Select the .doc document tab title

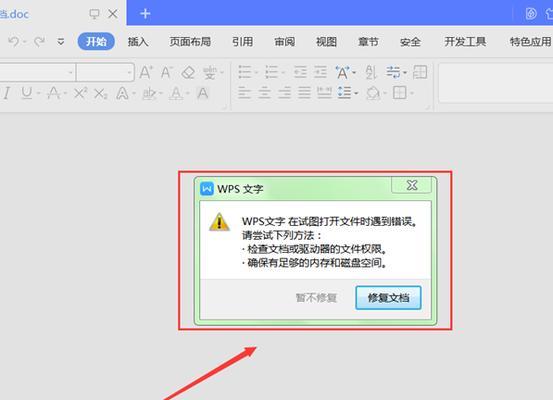coord(14,14)
